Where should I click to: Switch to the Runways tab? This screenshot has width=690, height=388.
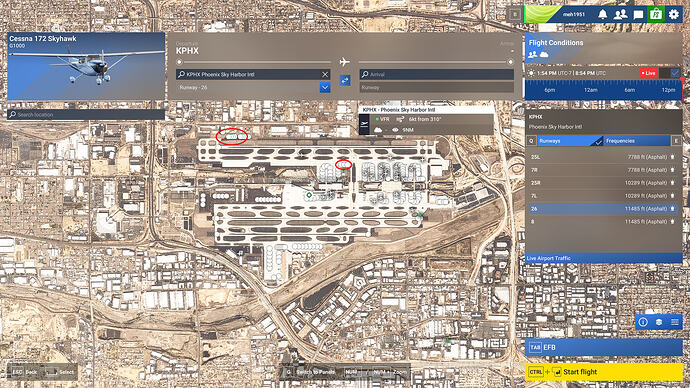click(570, 141)
